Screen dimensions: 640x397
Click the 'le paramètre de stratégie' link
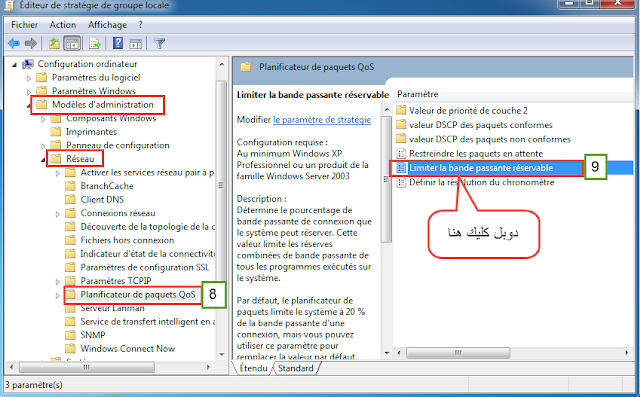click(322, 120)
